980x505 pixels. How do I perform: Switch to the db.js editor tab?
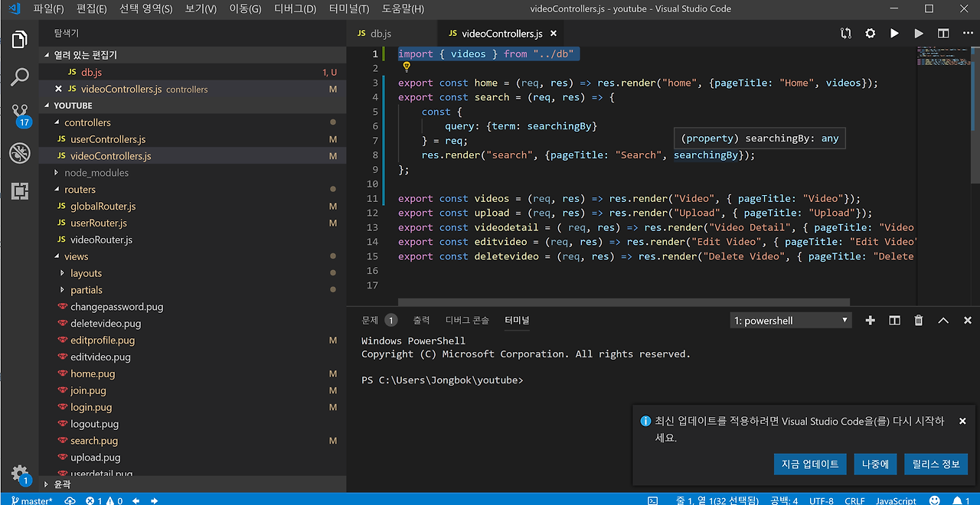click(381, 34)
